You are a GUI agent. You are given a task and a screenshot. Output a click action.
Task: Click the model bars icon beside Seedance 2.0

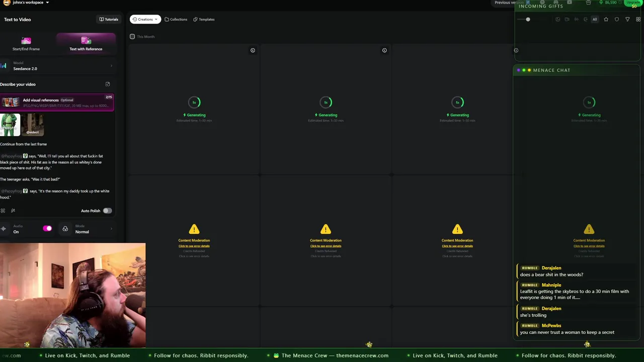pyautogui.click(x=4, y=66)
